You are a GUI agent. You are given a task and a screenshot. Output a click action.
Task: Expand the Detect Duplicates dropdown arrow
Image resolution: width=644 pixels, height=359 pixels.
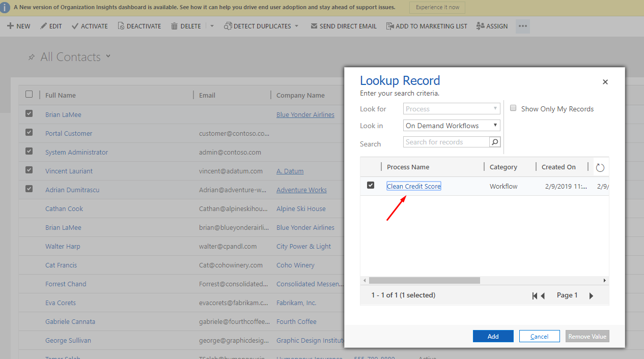(296, 26)
